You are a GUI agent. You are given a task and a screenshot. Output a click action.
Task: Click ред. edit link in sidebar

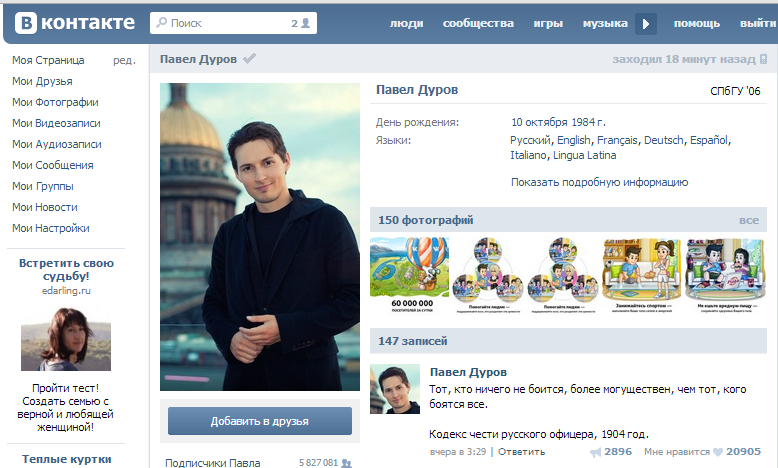[x=124, y=60]
